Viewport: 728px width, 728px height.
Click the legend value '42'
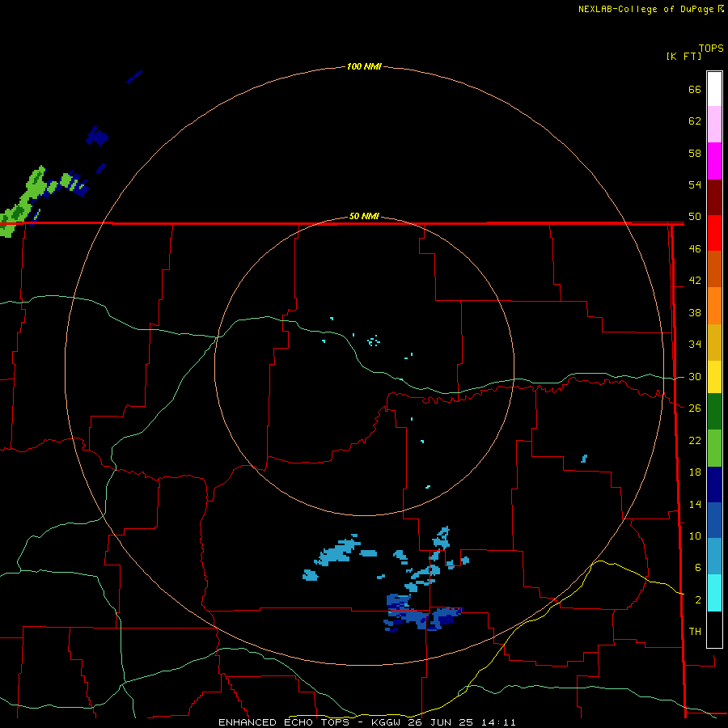coord(695,281)
